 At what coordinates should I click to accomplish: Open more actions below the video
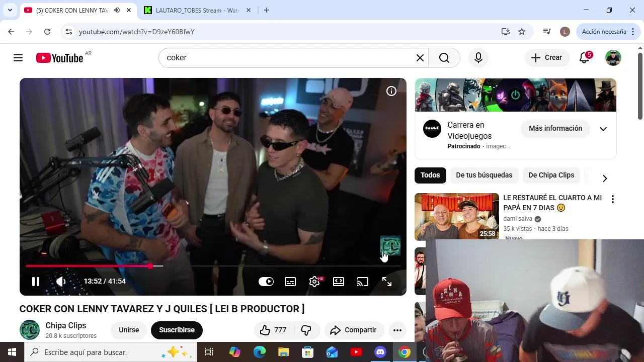point(397,330)
